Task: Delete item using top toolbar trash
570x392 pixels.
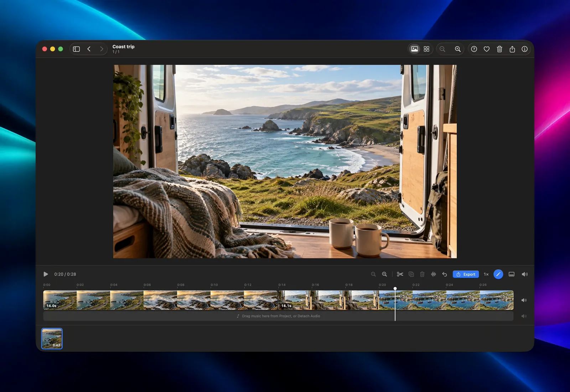Action: [499, 49]
